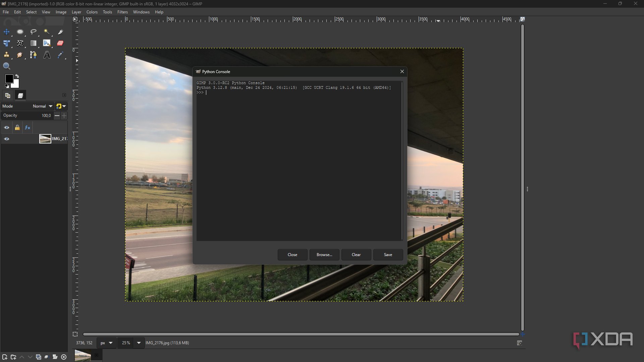Open the dock tab configuration menu

[x=64, y=95]
